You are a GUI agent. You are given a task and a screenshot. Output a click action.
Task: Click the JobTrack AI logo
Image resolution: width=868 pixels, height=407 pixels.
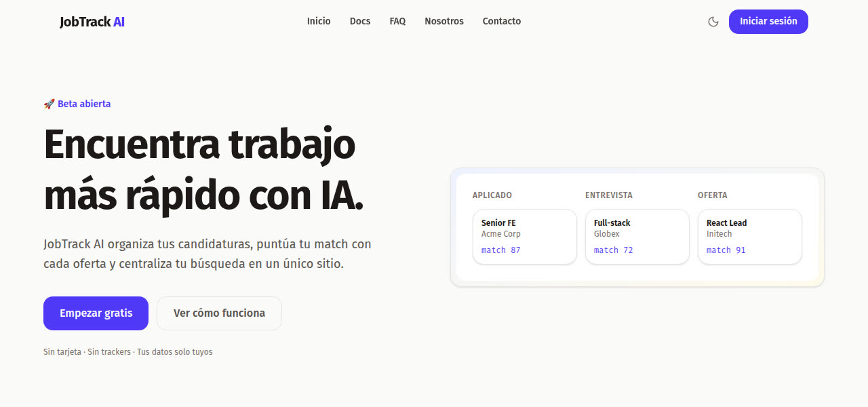[x=92, y=22]
